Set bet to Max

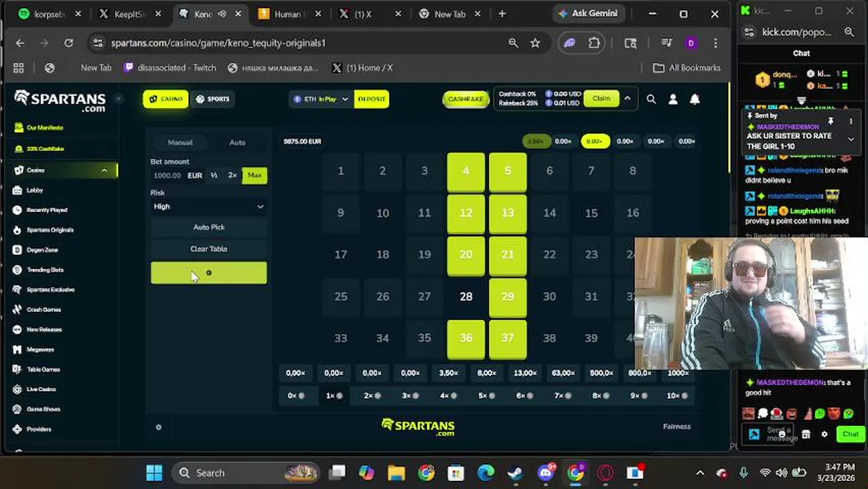tap(254, 175)
